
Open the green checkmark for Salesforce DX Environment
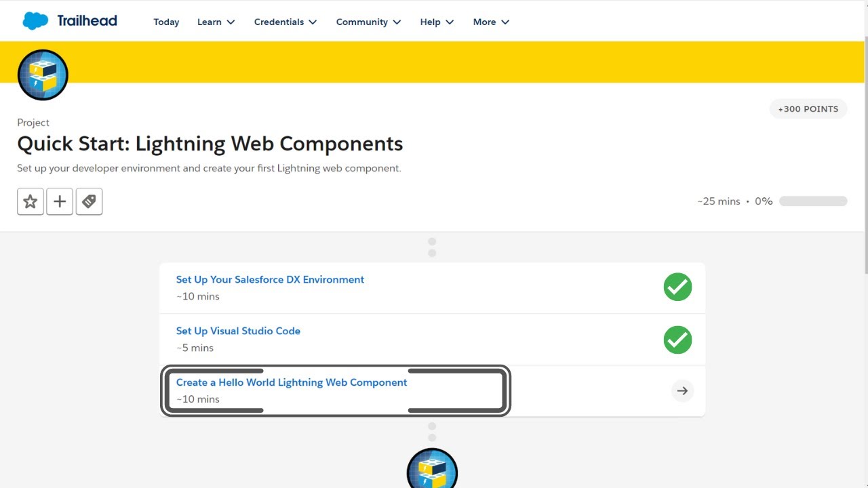point(677,287)
